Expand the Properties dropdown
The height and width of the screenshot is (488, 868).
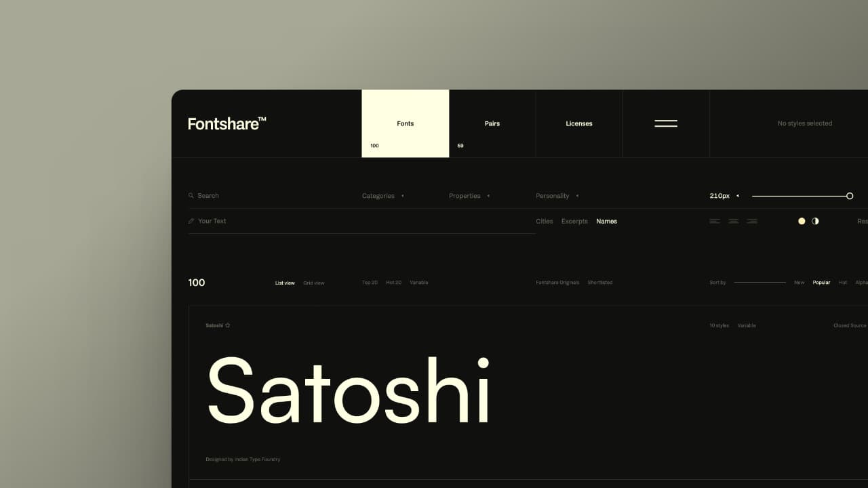[469, 196]
